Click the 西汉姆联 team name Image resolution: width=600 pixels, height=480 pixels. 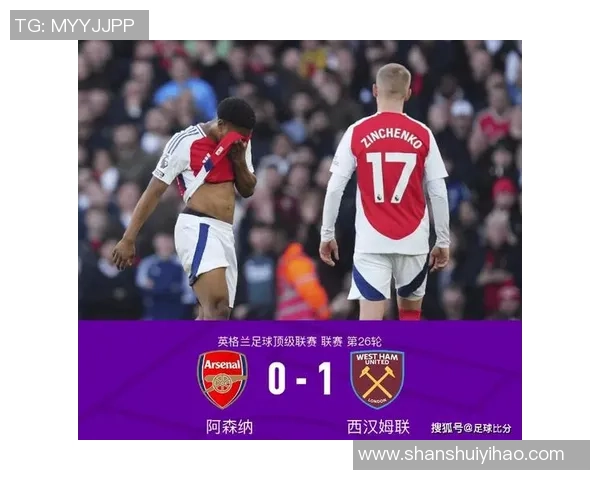(x=378, y=427)
